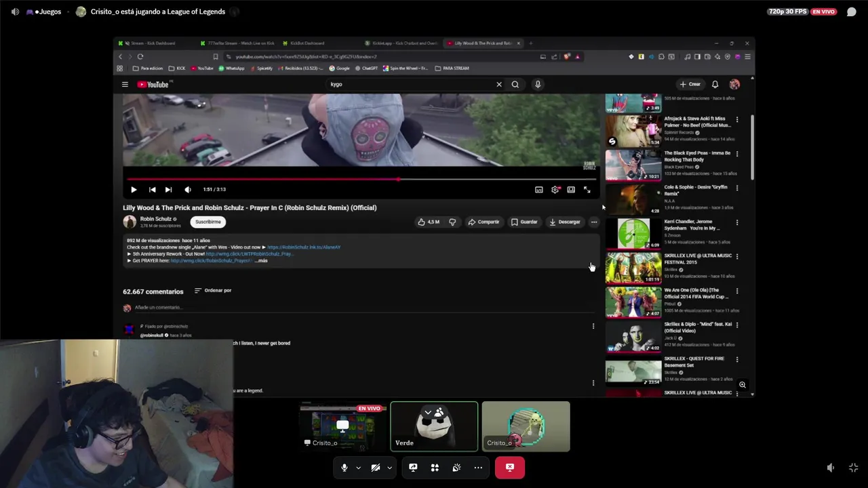Open more call options ellipsis
The width and height of the screenshot is (868, 488).
tap(478, 468)
